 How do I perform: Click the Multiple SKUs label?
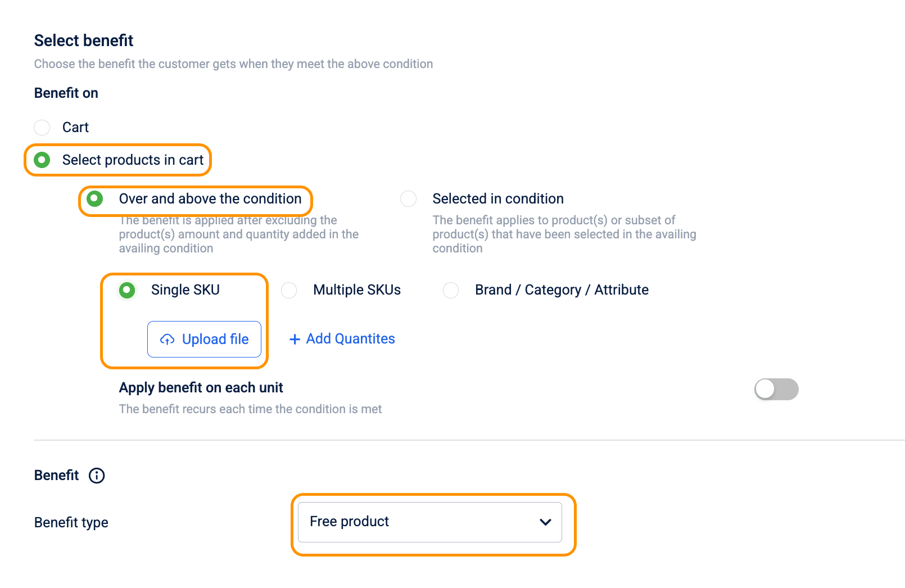(x=356, y=290)
